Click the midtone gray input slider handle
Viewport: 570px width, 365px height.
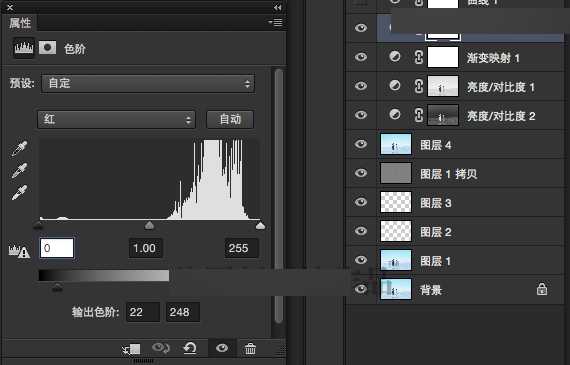149,226
